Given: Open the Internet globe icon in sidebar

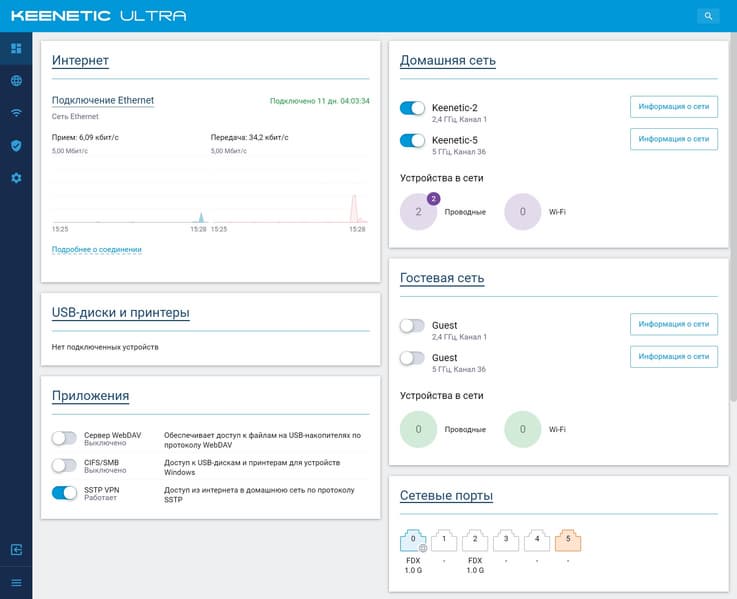Looking at the screenshot, I should 16,81.
